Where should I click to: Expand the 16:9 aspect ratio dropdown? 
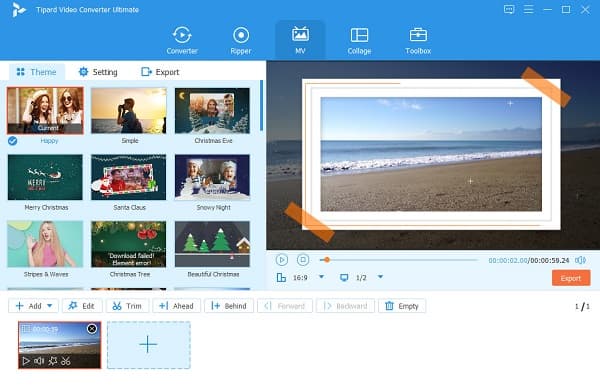point(322,277)
